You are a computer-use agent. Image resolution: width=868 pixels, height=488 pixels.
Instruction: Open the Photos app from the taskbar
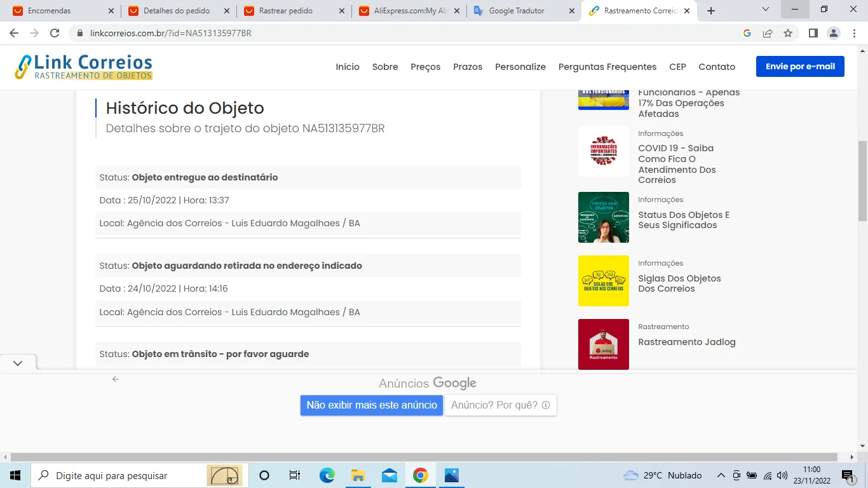451,475
